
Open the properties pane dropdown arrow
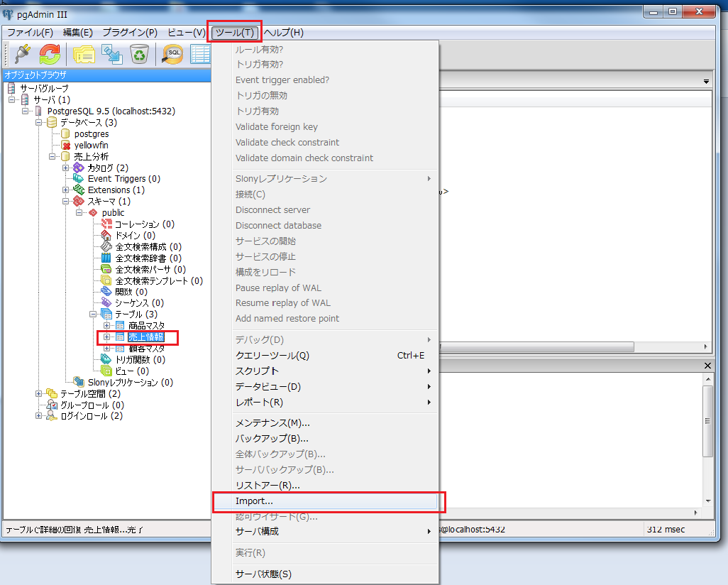[706, 82]
